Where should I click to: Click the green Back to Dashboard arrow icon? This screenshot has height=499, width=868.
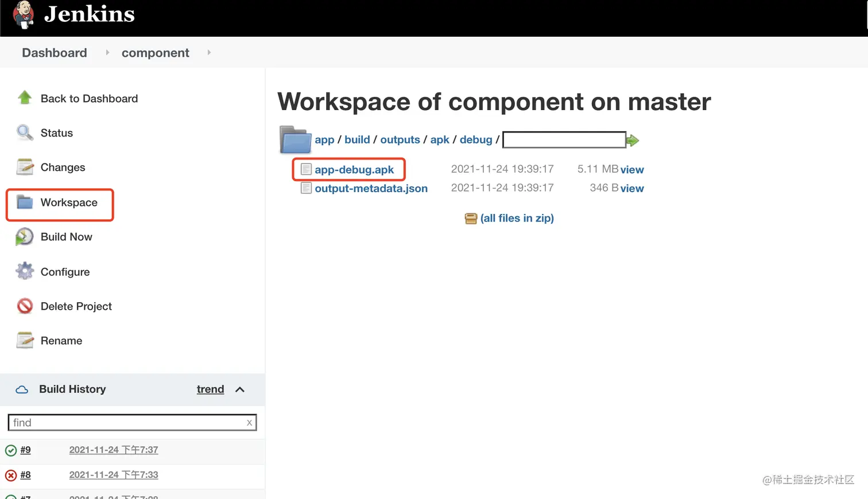(25, 98)
